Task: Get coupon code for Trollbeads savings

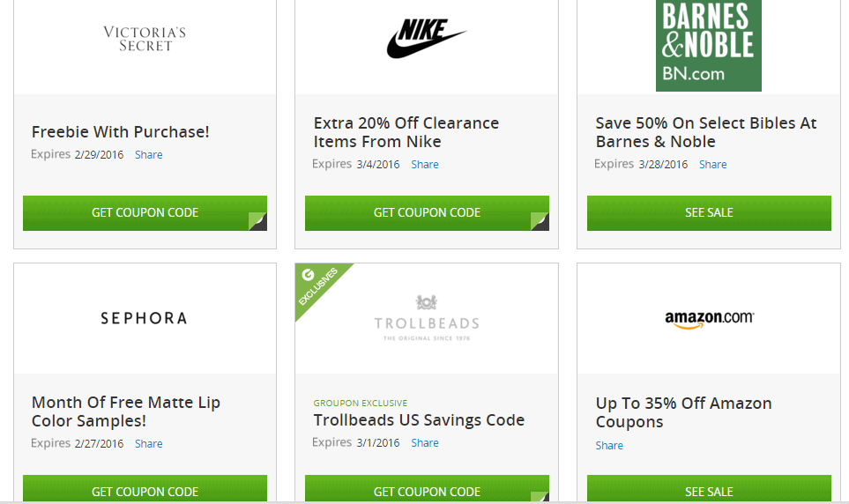Action: pos(427,489)
